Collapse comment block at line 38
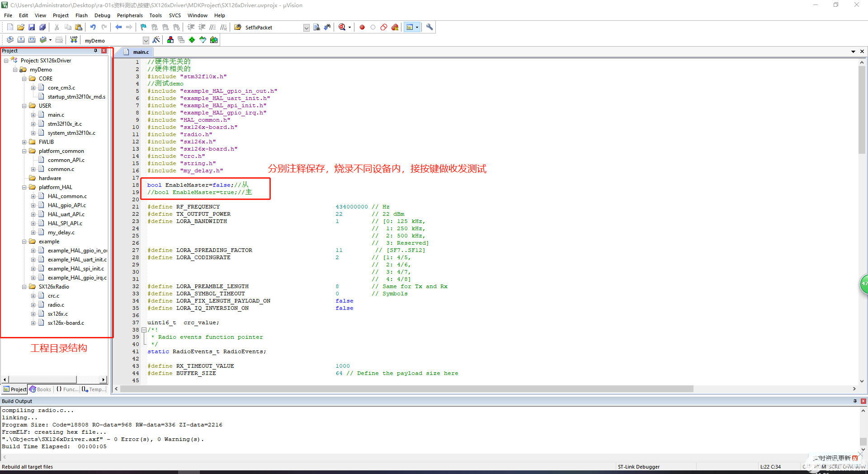868x474 pixels. tap(144, 330)
